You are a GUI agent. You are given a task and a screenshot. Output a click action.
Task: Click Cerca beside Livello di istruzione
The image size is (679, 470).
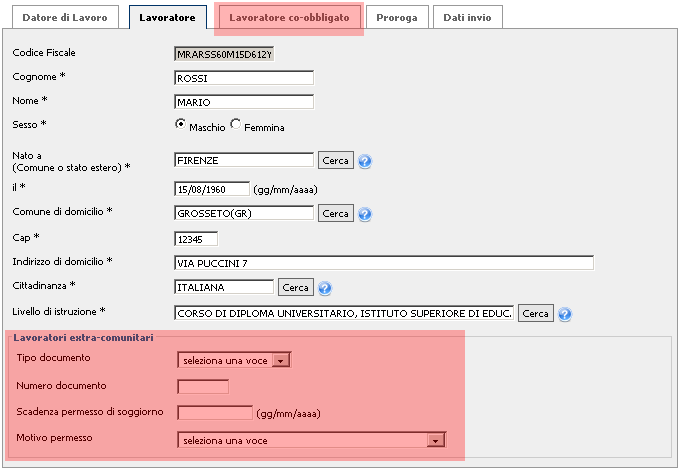coord(536,313)
